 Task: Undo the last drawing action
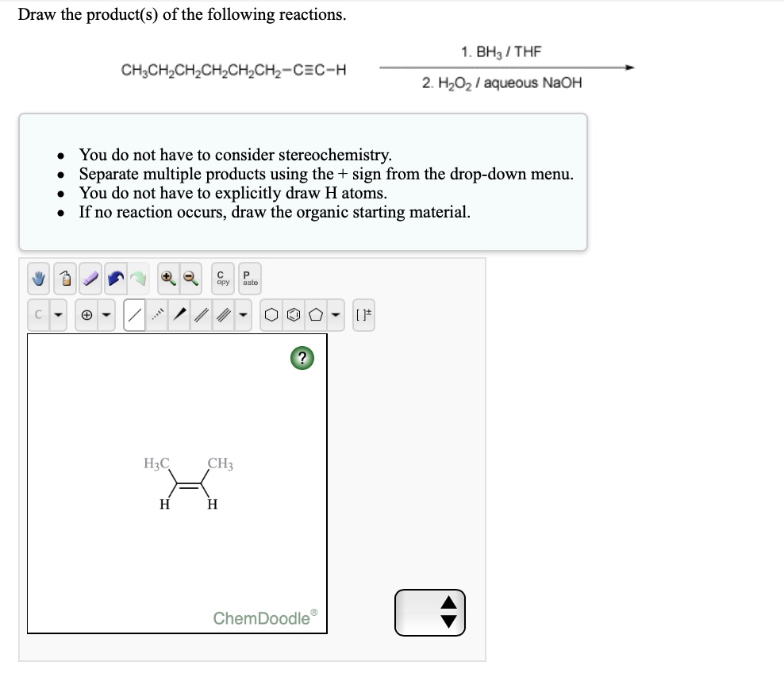(116, 279)
